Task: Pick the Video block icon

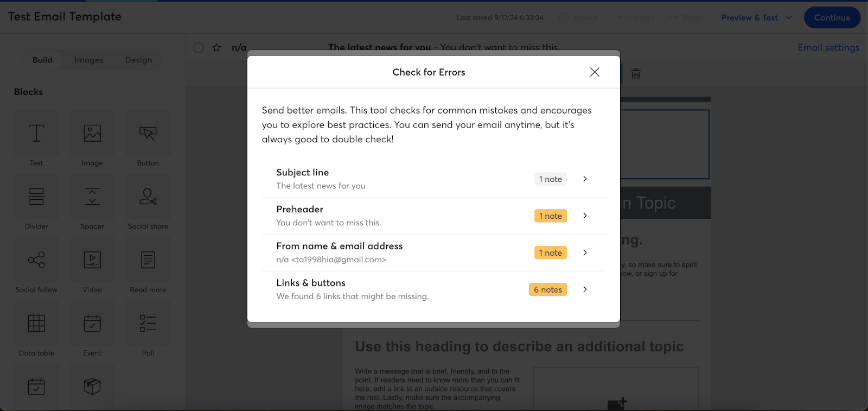Action: 92,260
